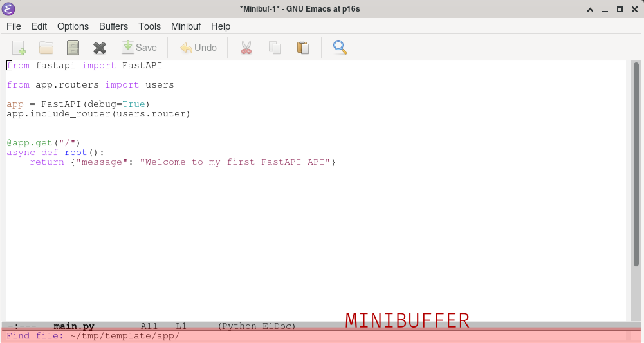644x343 pixels.
Task: Copy the selection with the copy icon
Action: (275, 48)
